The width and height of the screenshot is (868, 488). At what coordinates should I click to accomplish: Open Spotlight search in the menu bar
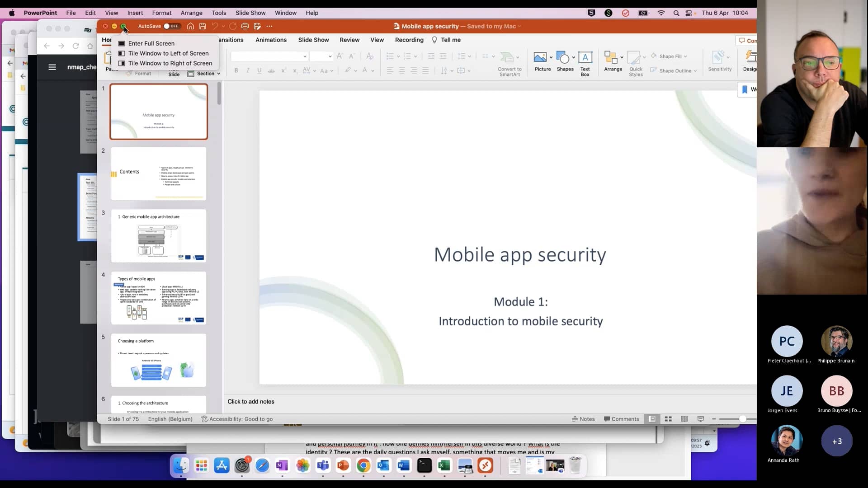click(x=676, y=13)
